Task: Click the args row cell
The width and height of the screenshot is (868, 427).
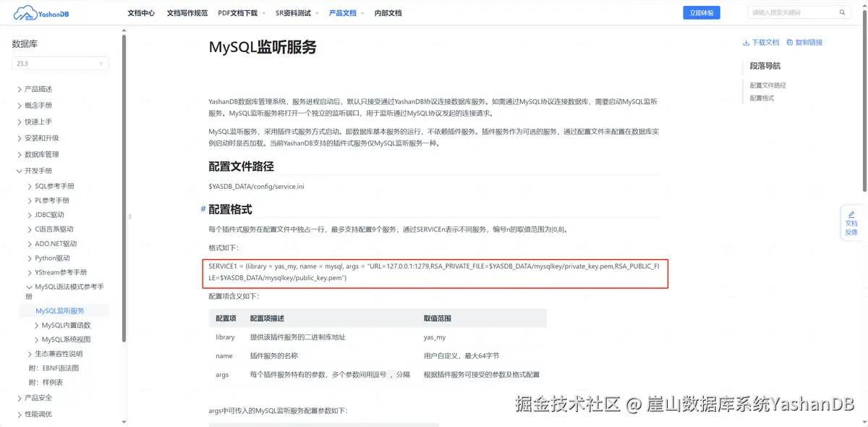Action: [x=222, y=375]
